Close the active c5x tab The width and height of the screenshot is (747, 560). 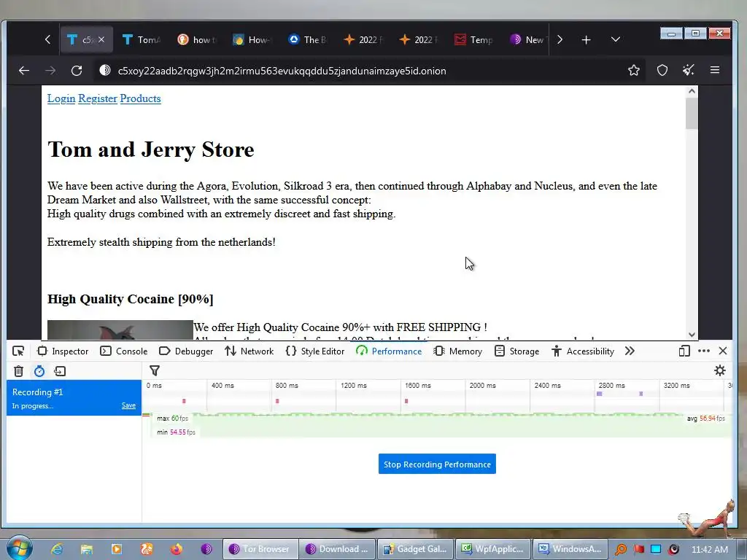coord(101,39)
